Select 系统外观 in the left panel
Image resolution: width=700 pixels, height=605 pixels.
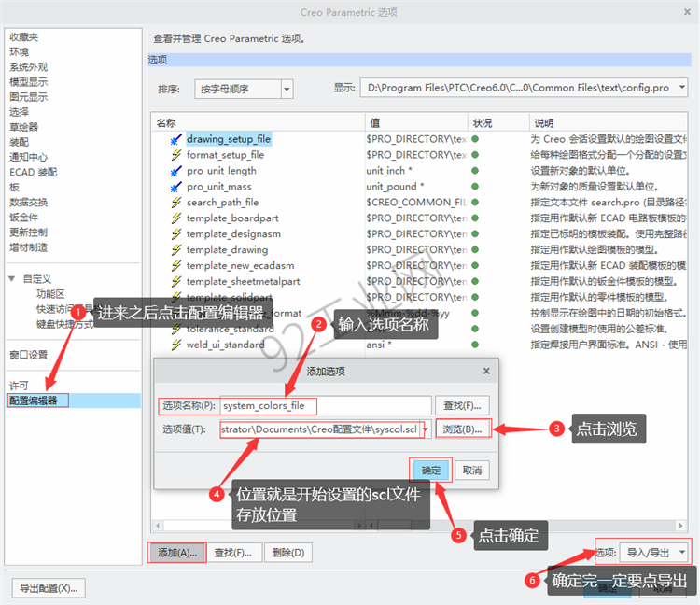coord(29,67)
